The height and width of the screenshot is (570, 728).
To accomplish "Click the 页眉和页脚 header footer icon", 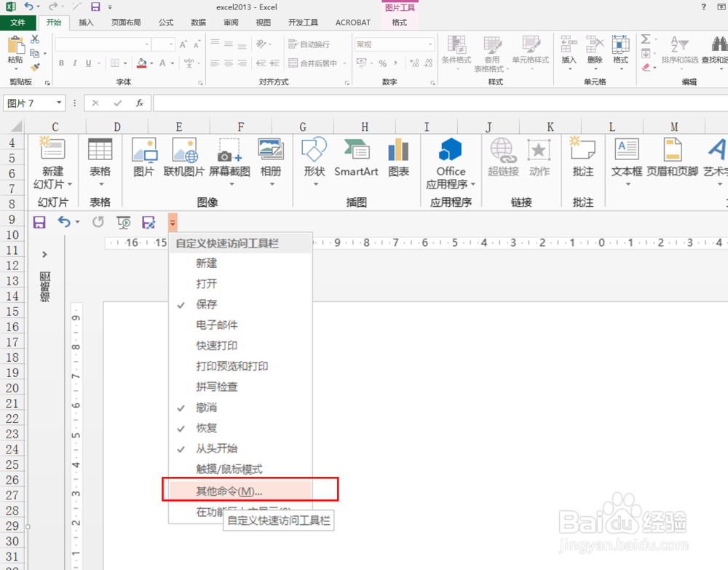I will pyautogui.click(x=672, y=149).
